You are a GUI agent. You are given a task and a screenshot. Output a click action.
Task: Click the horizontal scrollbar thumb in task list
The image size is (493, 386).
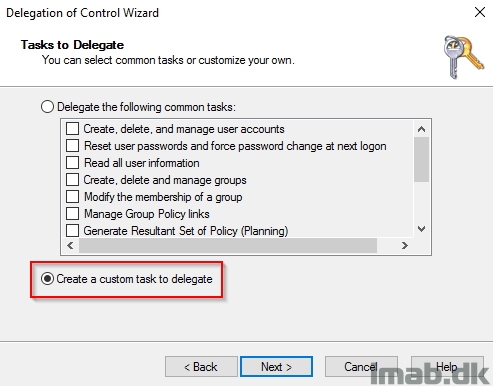tap(228, 246)
